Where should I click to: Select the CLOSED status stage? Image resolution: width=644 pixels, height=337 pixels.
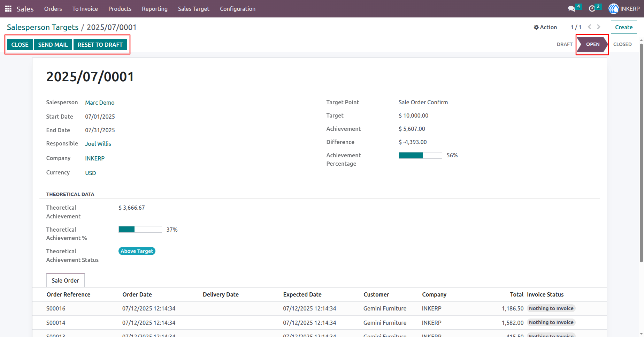point(622,44)
